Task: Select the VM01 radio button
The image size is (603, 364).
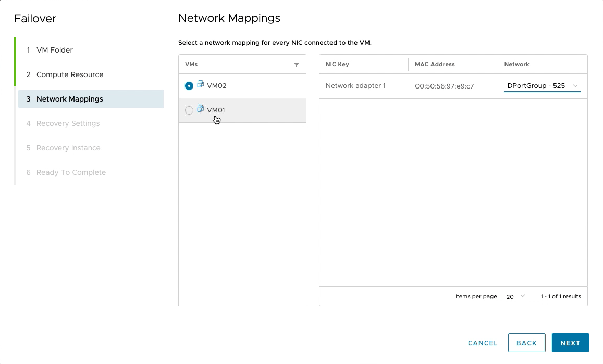Action: [189, 110]
